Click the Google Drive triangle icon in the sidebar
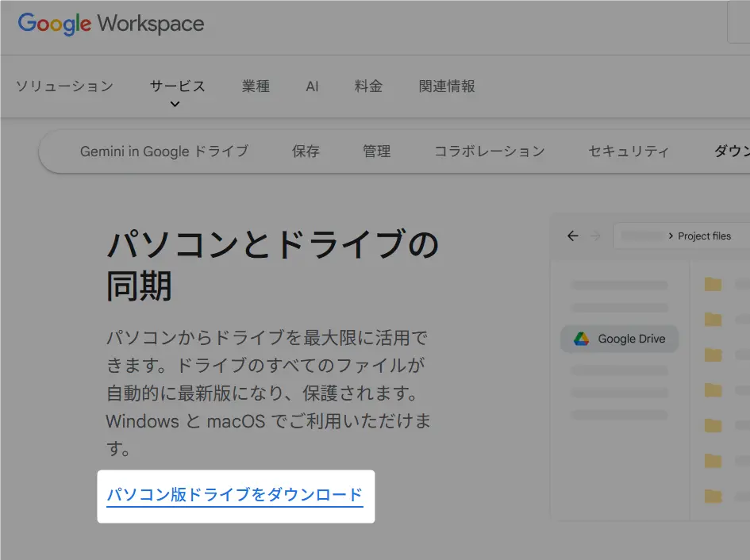 tap(582, 339)
